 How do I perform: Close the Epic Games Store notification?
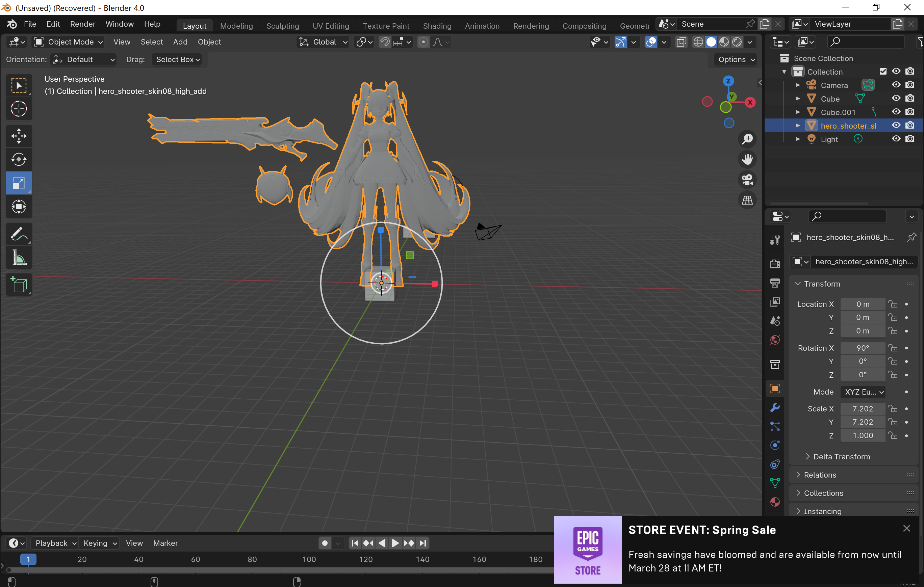(906, 528)
